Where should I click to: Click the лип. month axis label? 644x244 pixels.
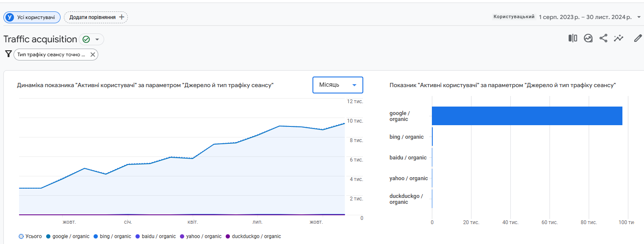point(257,222)
